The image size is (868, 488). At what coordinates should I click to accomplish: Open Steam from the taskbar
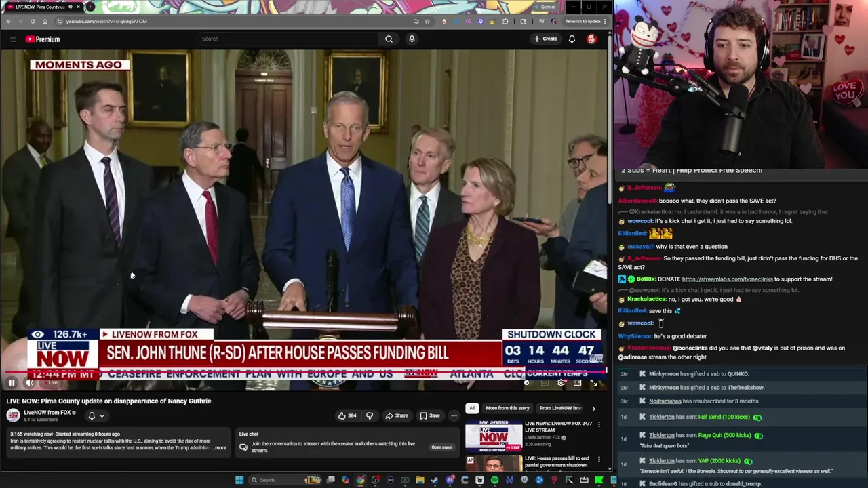[x=435, y=480]
